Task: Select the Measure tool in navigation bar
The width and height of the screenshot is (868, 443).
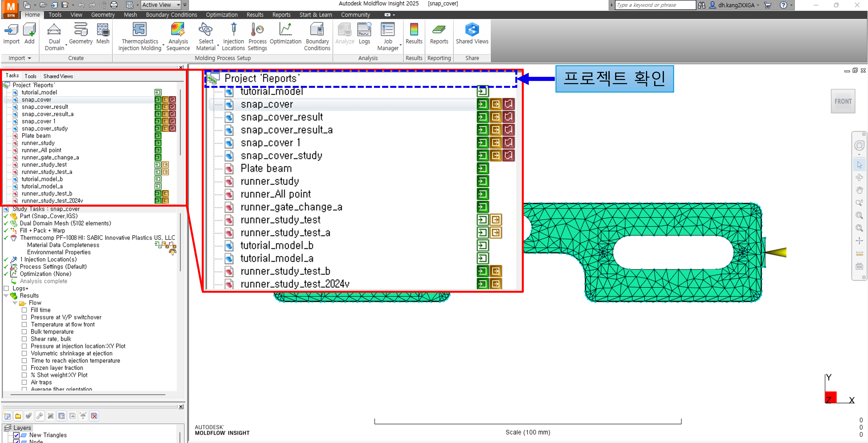Action: pos(859,253)
